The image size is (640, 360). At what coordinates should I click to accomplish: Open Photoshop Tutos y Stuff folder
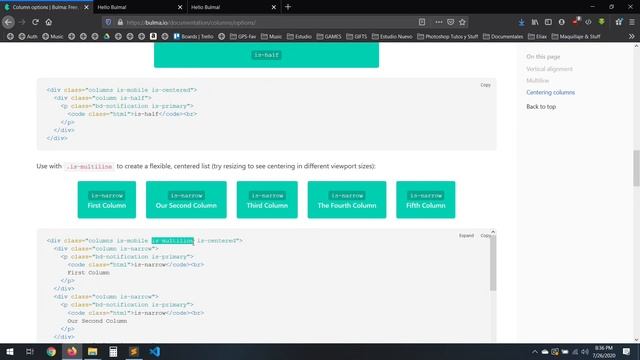click(x=448, y=36)
